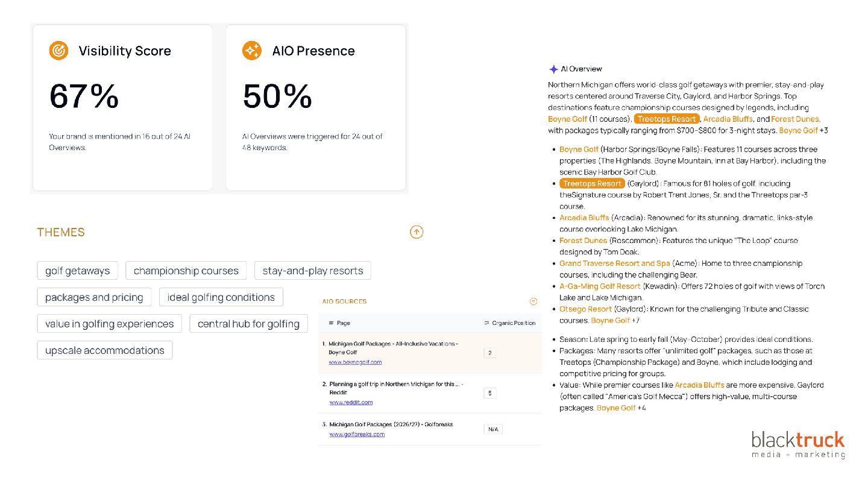Open the www.reddit.com source link
The height and width of the screenshot is (489, 868).
point(351,402)
